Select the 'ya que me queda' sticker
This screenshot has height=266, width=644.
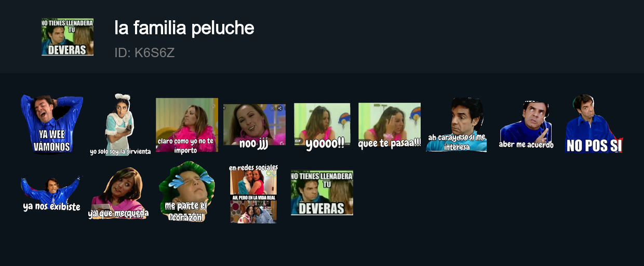click(118, 193)
